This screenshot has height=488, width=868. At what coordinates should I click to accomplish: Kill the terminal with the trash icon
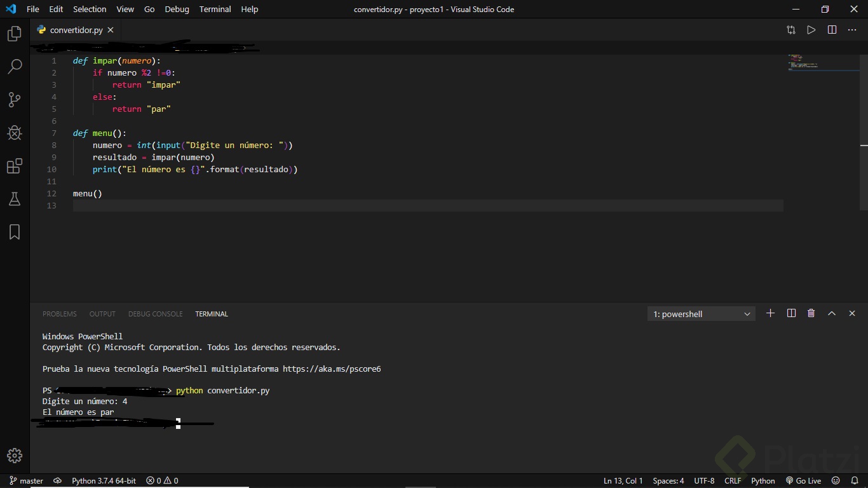[x=811, y=313]
